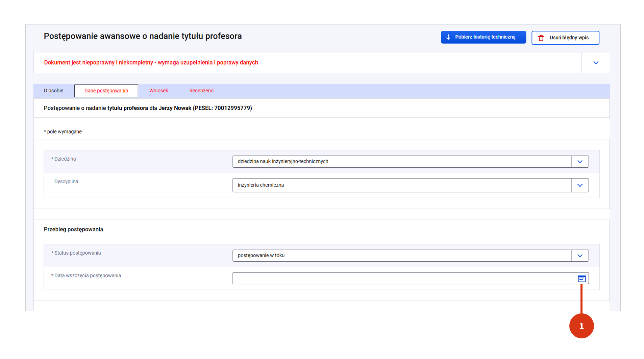The image size is (644, 359).
Task: Click the field showing postępowanie w toku
Action: pos(402,256)
